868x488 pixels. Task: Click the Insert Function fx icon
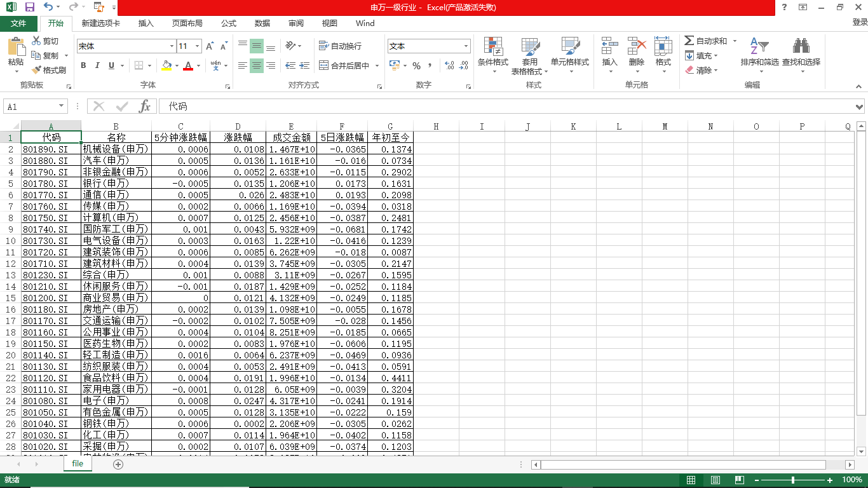[x=145, y=106]
